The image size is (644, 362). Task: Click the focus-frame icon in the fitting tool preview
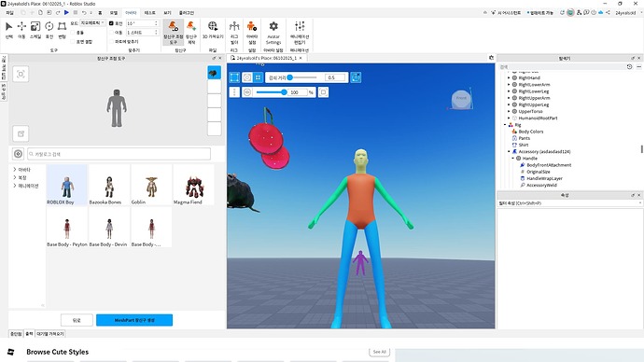(21, 75)
